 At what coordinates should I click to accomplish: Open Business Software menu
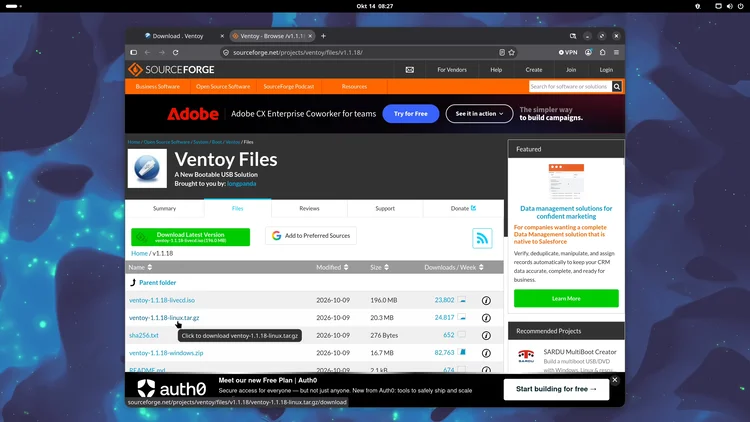point(158,87)
